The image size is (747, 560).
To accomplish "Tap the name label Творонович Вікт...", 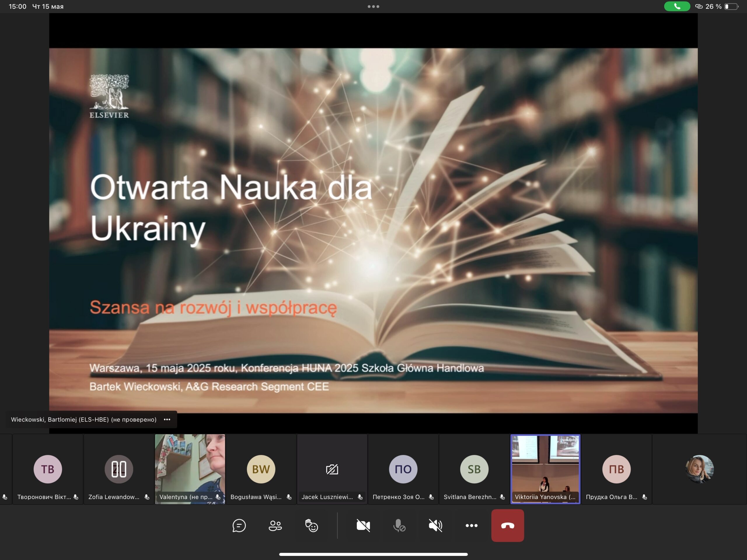I will [x=44, y=497].
